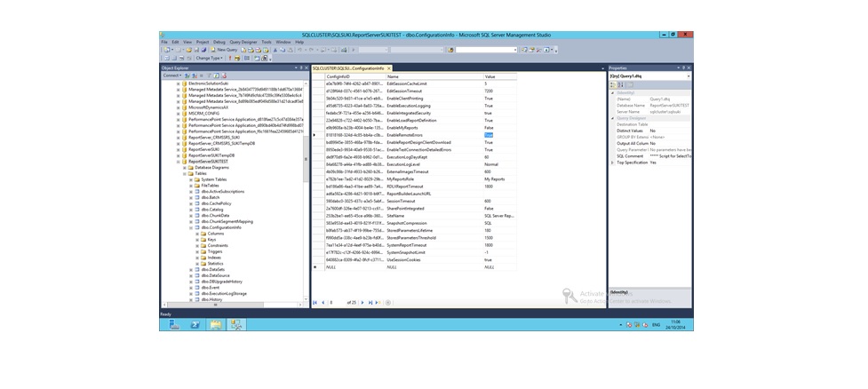This screenshot has width=868, height=389.
Task: Go to previous row navigation icon
Action: coord(323,303)
